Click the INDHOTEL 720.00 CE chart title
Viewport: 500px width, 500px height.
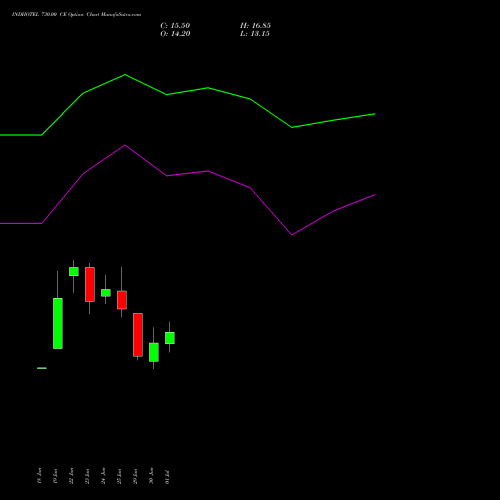click(x=76, y=15)
